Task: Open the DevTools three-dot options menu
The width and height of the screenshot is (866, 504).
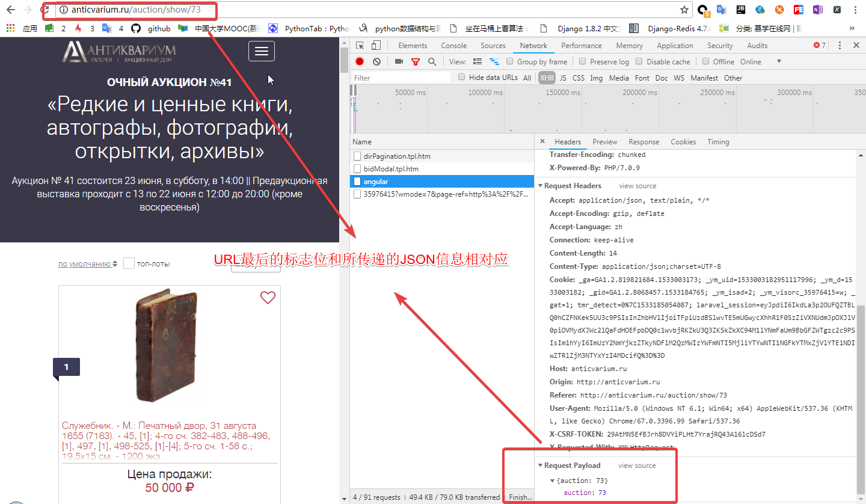Action: coord(840,45)
